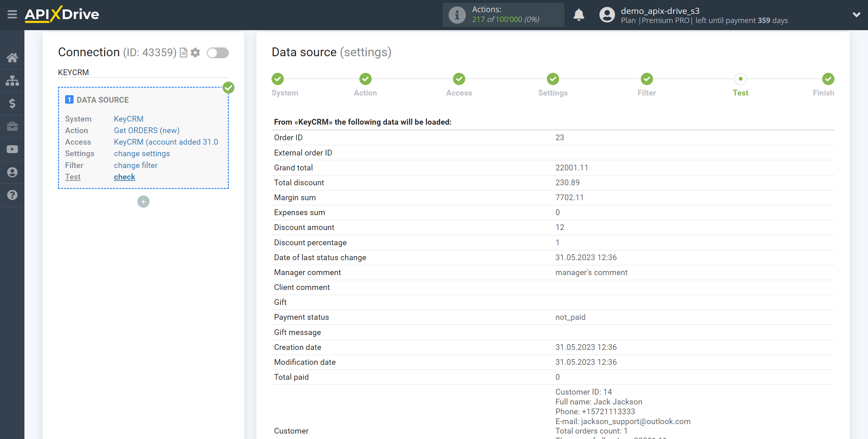868x439 pixels.
Task: Go to Settings step
Action: coord(553,93)
